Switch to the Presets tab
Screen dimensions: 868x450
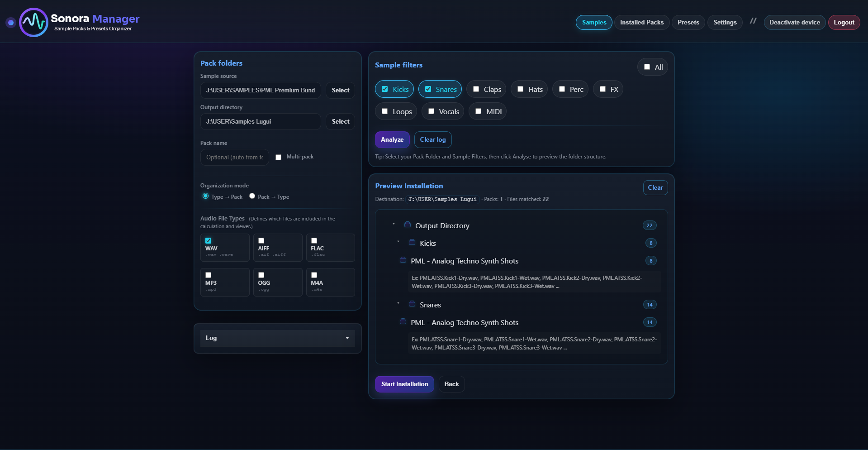688,22
